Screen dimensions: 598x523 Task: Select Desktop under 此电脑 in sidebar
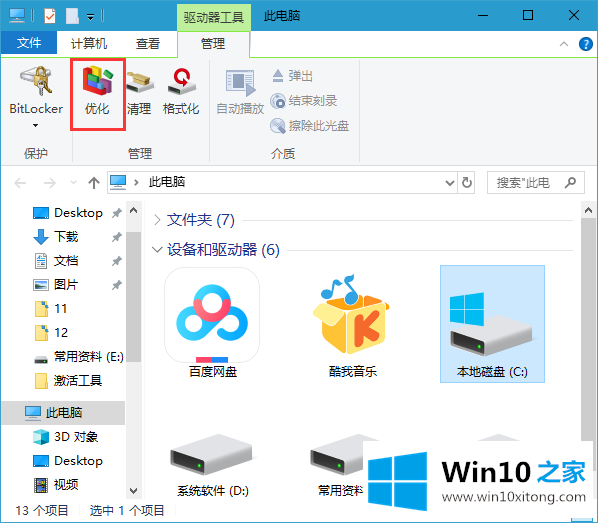click(x=68, y=461)
